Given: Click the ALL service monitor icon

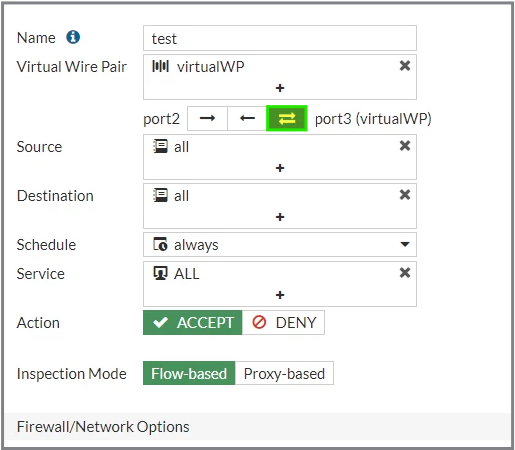Looking at the screenshot, I should tap(160, 273).
